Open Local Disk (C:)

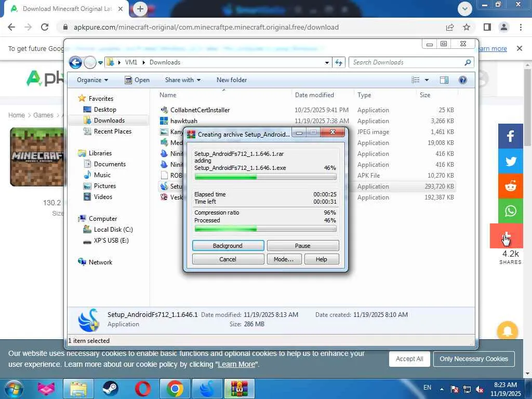(x=113, y=230)
